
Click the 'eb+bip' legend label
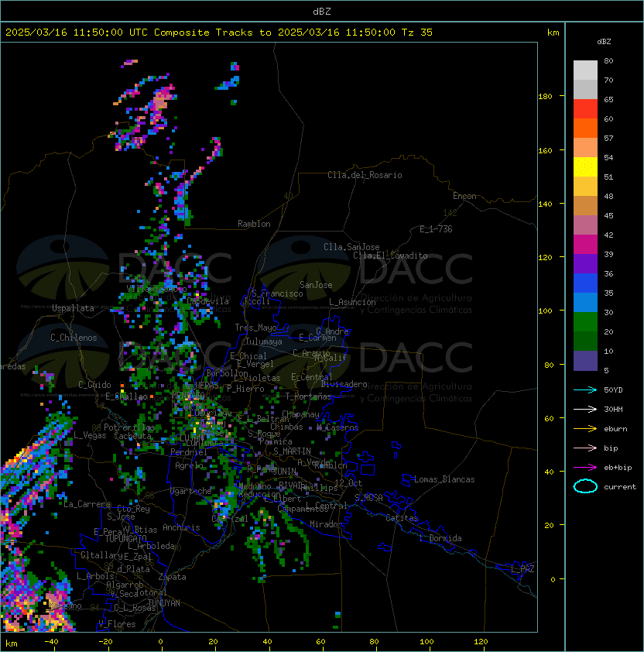tap(618, 468)
